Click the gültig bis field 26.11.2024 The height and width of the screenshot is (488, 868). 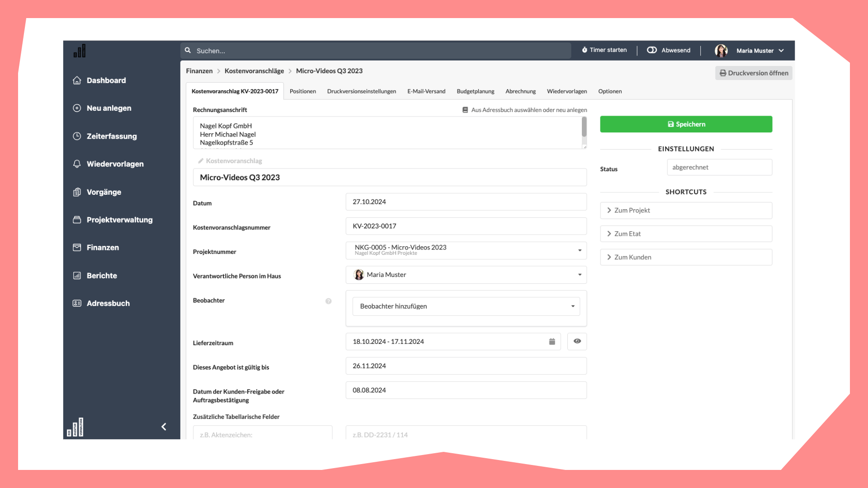point(466,366)
